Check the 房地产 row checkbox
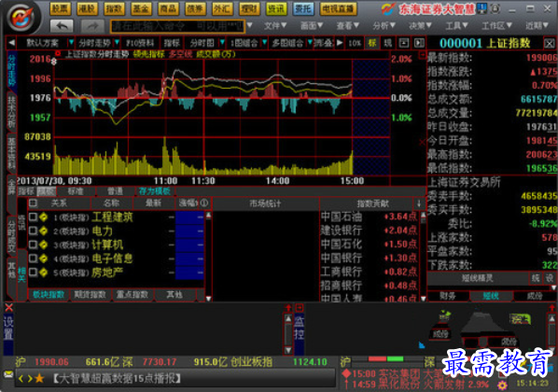This screenshot has height=392, width=558. [x=33, y=273]
